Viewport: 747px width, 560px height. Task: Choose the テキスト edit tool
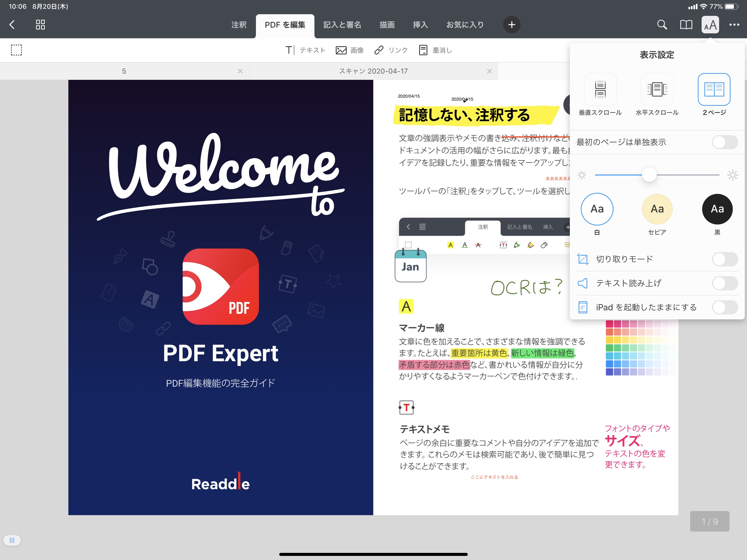pyautogui.click(x=305, y=50)
